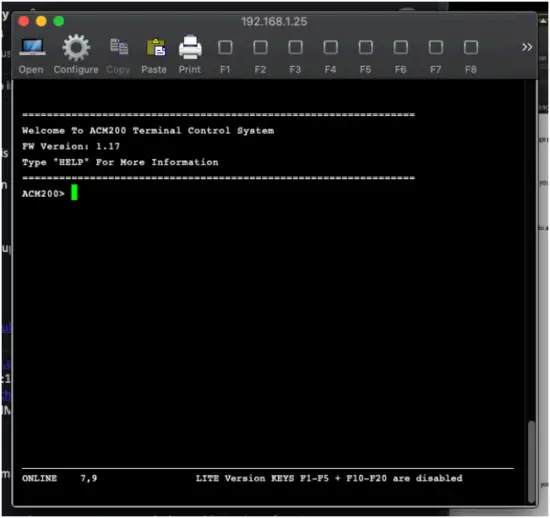Viewport: 550px width, 518px height.
Task: Click at the ACM200> prompt cursor
Action: coord(74,193)
